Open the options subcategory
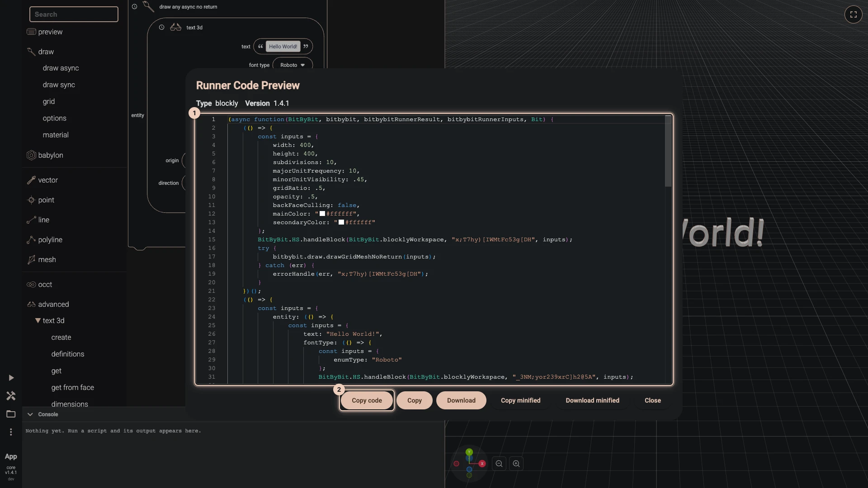The width and height of the screenshot is (868, 488). coord(54,118)
